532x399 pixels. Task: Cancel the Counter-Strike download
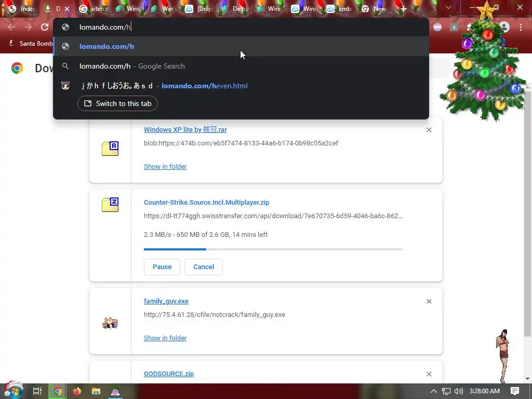pyautogui.click(x=204, y=267)
